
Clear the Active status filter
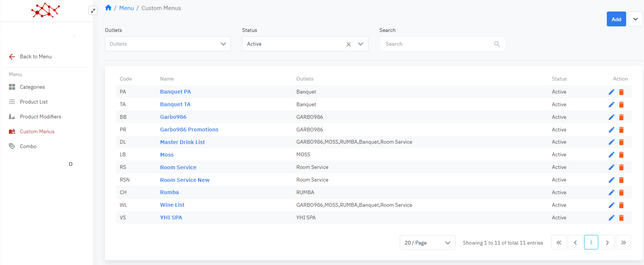348,44
